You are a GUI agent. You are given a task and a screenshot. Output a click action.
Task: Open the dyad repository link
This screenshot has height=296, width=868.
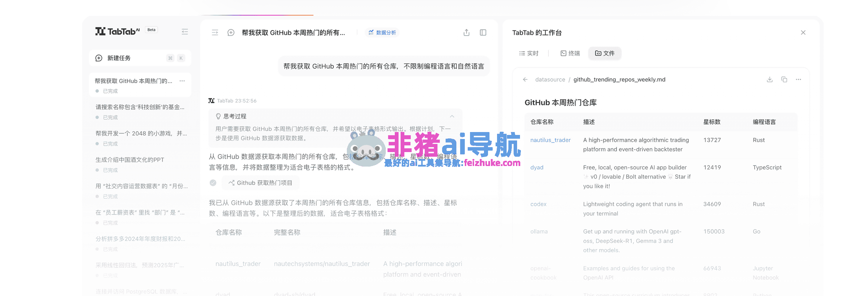(537, 167)
